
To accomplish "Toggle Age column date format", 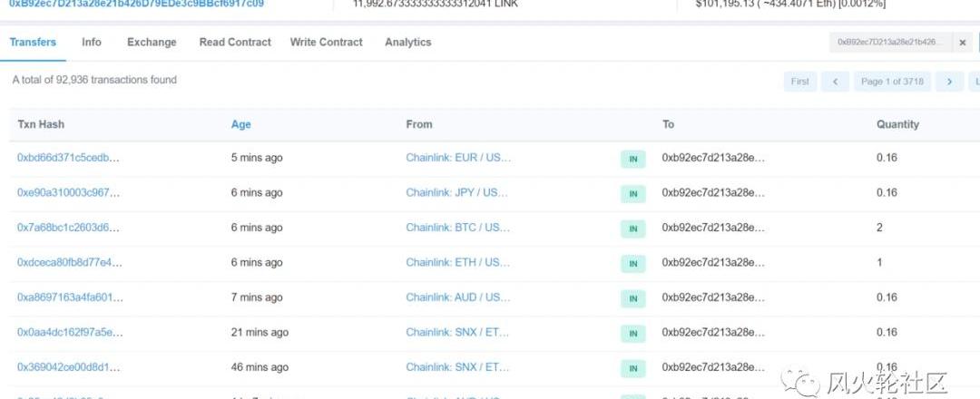I will [240, 124].
